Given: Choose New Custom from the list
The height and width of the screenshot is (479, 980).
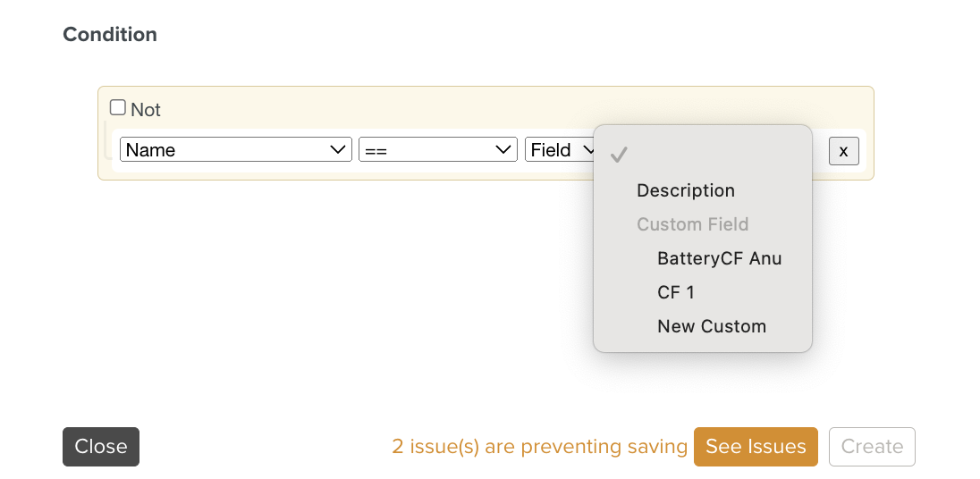Looking at the screenshot, I should (712, 326).
